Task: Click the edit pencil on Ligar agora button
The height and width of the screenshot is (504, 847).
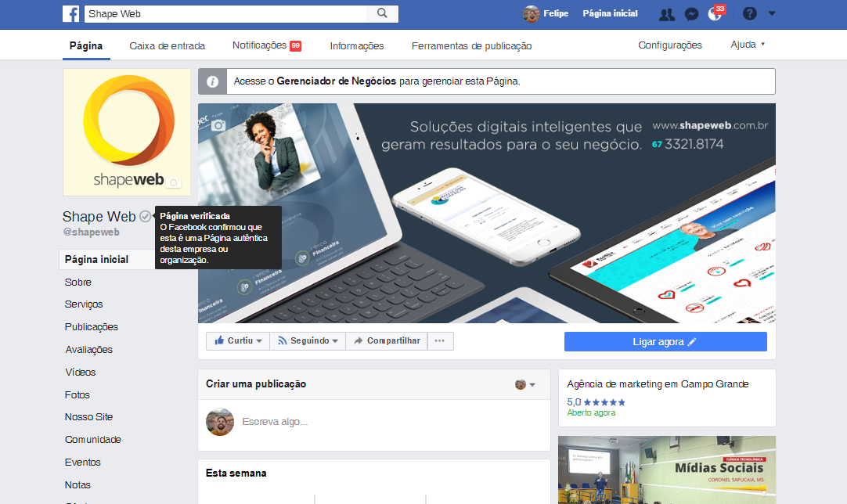Action: coord(692,341)
